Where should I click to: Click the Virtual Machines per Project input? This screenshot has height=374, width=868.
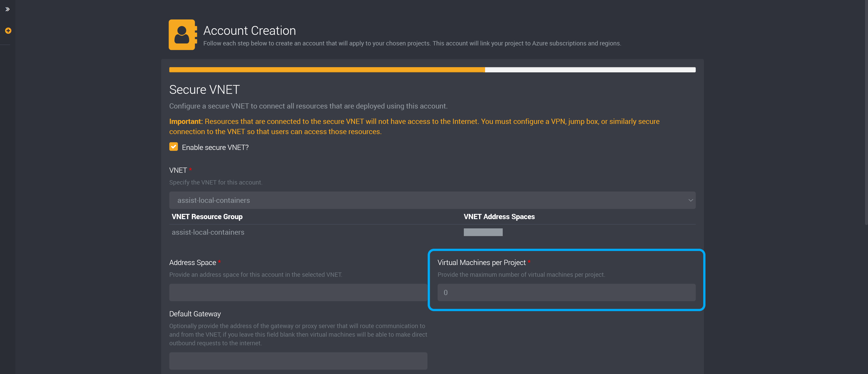point(566,292)
